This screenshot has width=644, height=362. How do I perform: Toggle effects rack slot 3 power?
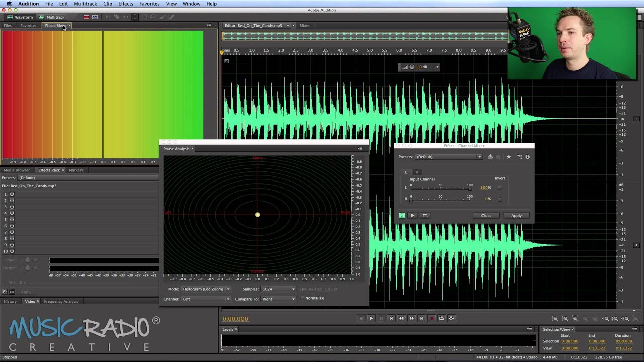(12, 207)
